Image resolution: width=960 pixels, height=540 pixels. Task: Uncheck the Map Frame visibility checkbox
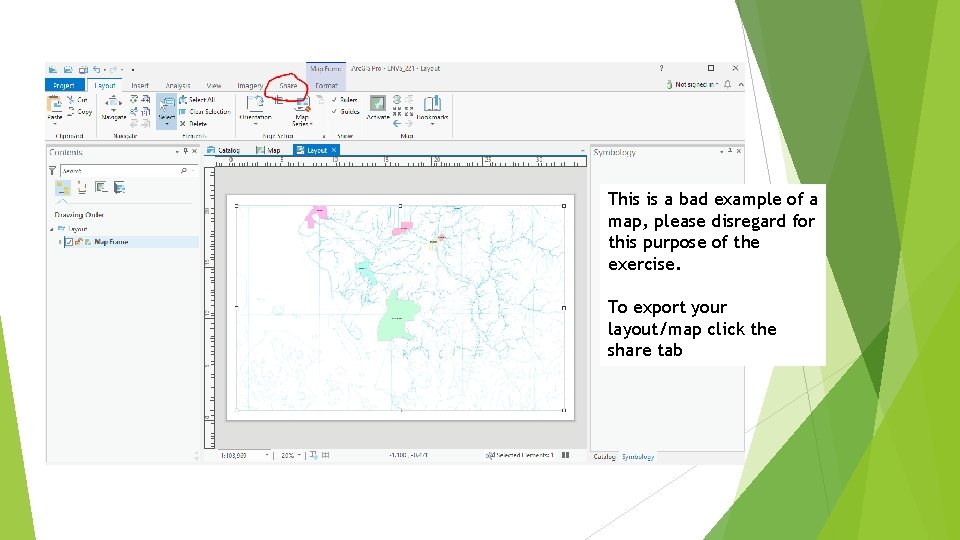tap(69, 242)
